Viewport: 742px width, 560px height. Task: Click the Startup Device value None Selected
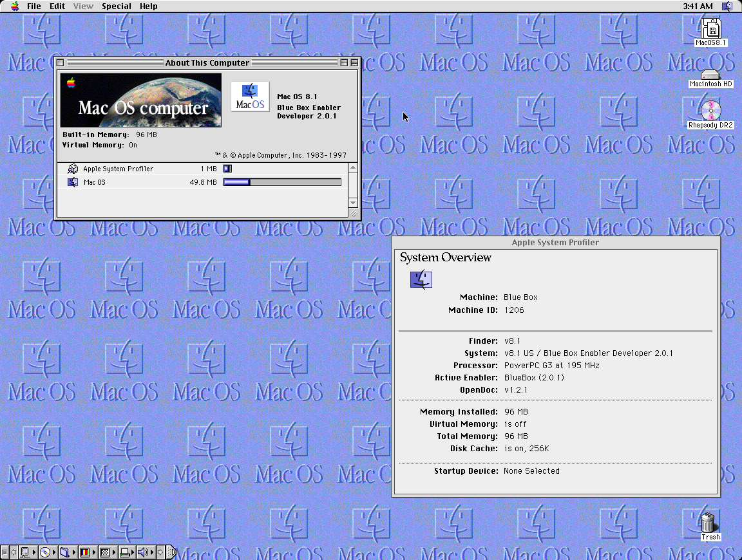[531, 471]
